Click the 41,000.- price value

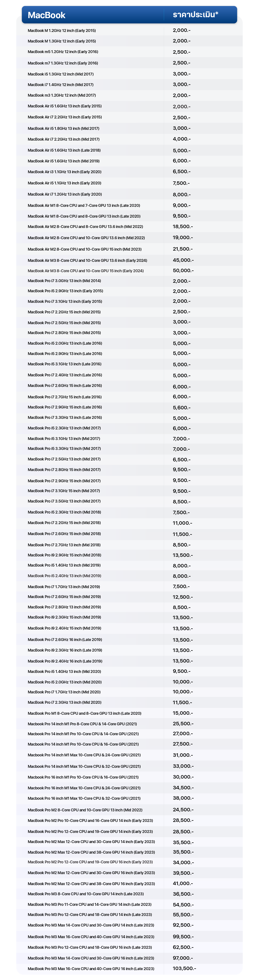183,883
